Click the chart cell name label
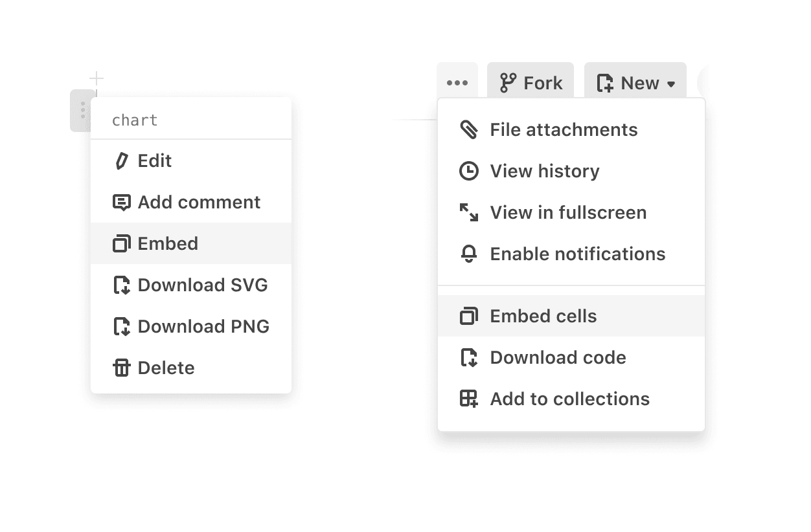The image size is (811, 532). (x=135, y=120)
